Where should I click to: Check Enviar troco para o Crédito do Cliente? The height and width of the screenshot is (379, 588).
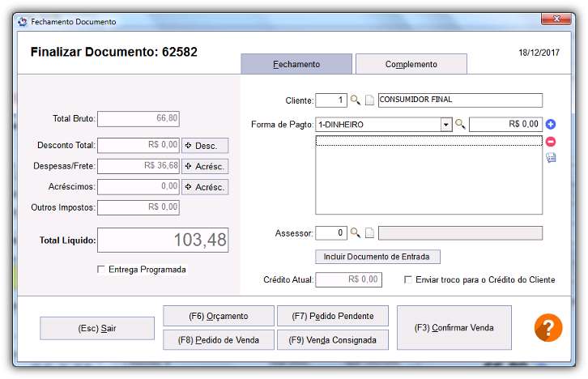coord(408,279)
